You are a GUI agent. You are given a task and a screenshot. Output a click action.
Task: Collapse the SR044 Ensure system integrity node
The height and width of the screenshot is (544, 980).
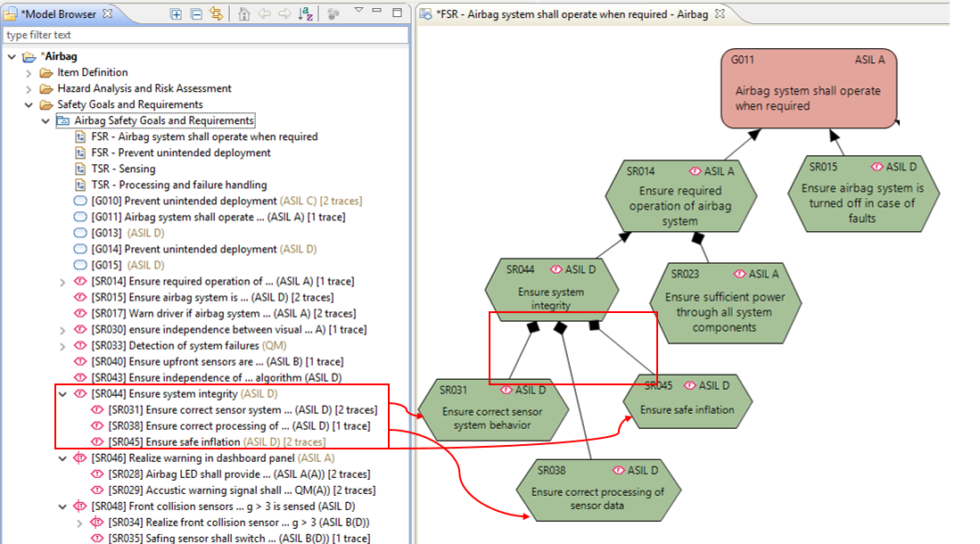(x=62, y=394)
